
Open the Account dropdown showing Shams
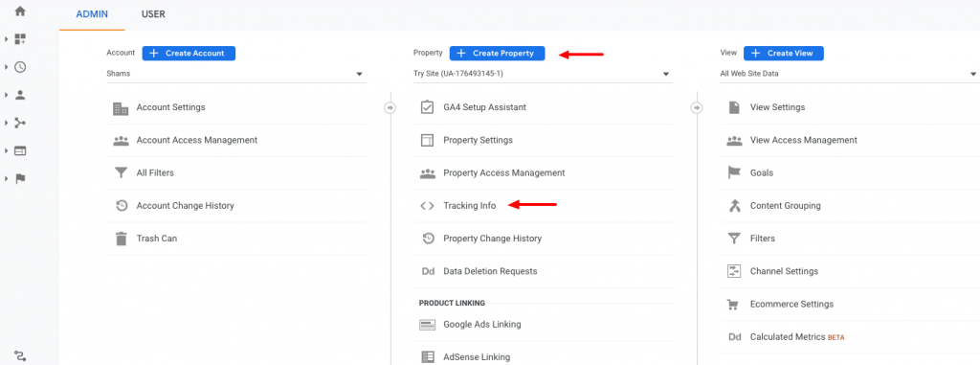click(235, 74)
